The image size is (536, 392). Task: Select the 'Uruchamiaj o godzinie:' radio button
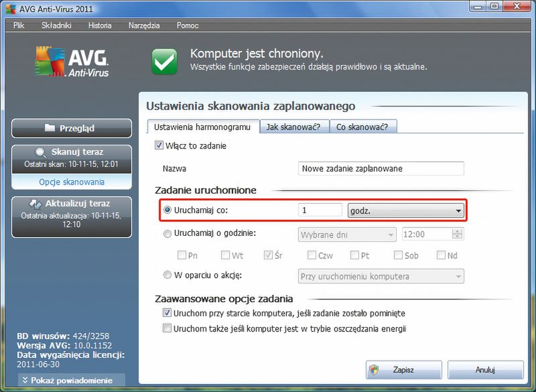167,234
